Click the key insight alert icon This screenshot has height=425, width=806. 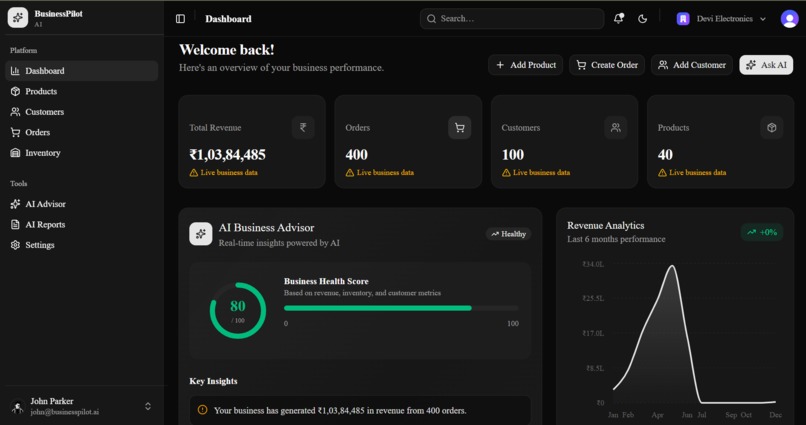[203, 410]
